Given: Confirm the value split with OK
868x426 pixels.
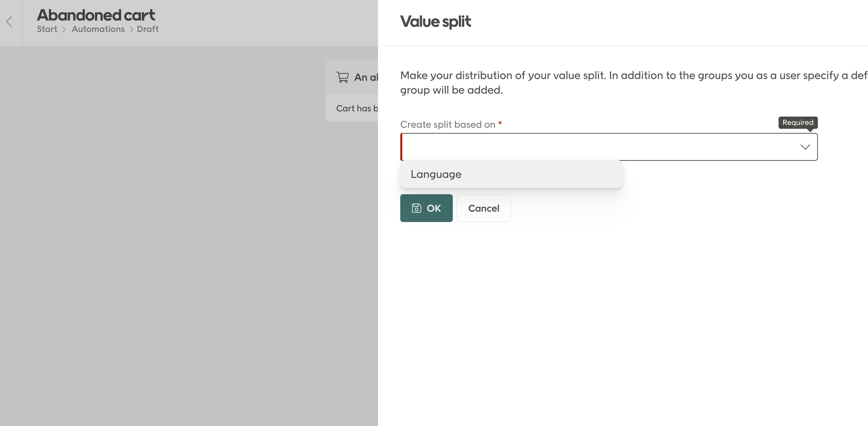Looking at the screenshot, I should [426, 208].
